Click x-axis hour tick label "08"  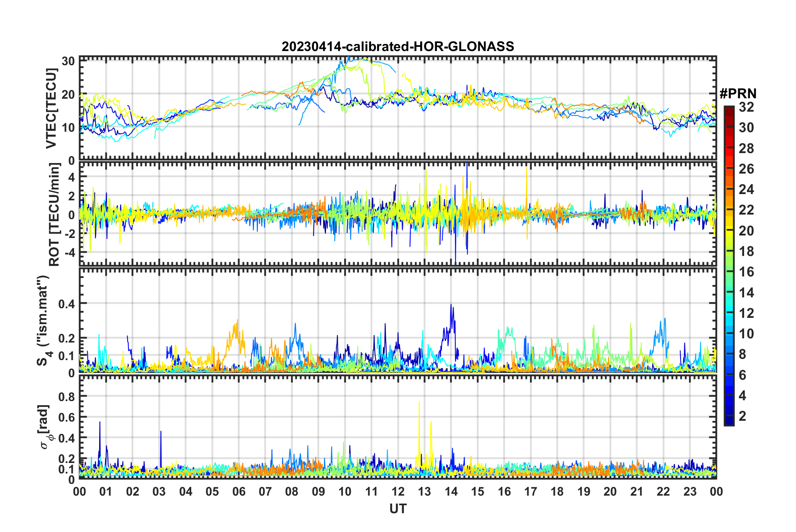pyautogui.click(x=292, y=491)
